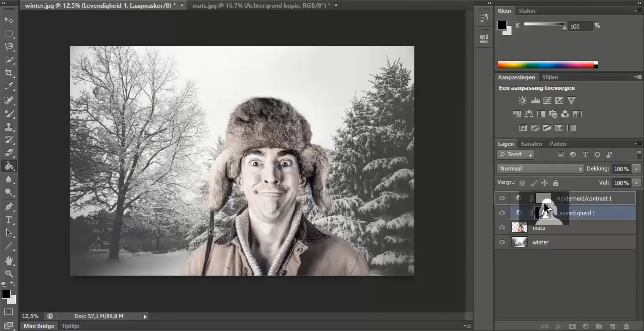Click the color spectrum ramp
Image resolution: width=644 pixels, height=331 pixels.
pos(546,65)
